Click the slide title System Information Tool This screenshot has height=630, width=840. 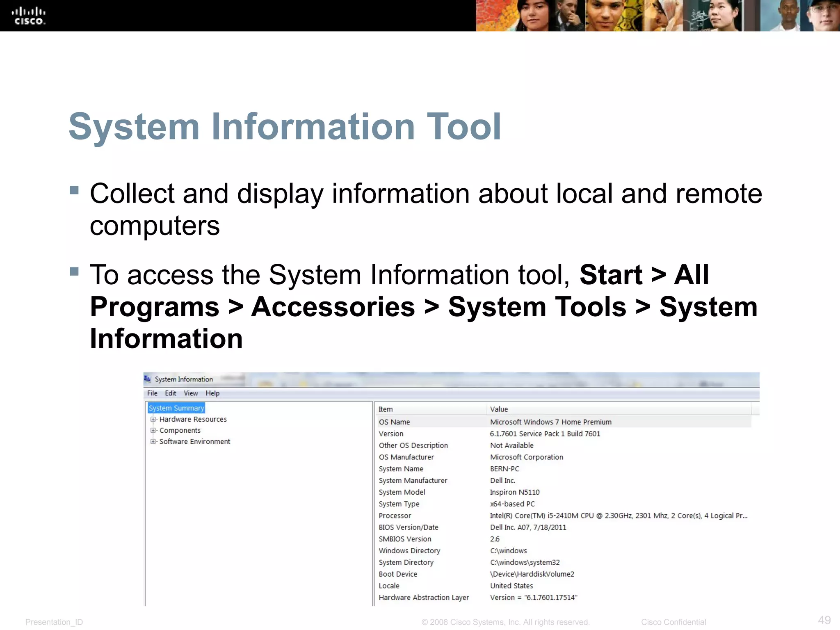coord(285,127)
